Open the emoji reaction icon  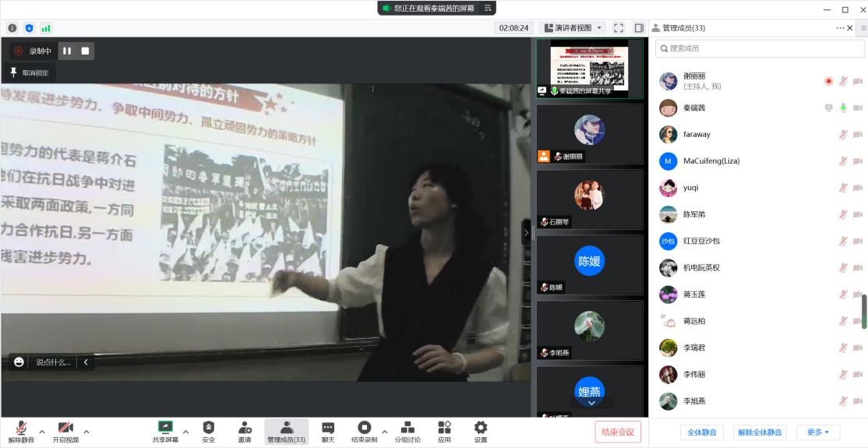[x=19, y=362]
